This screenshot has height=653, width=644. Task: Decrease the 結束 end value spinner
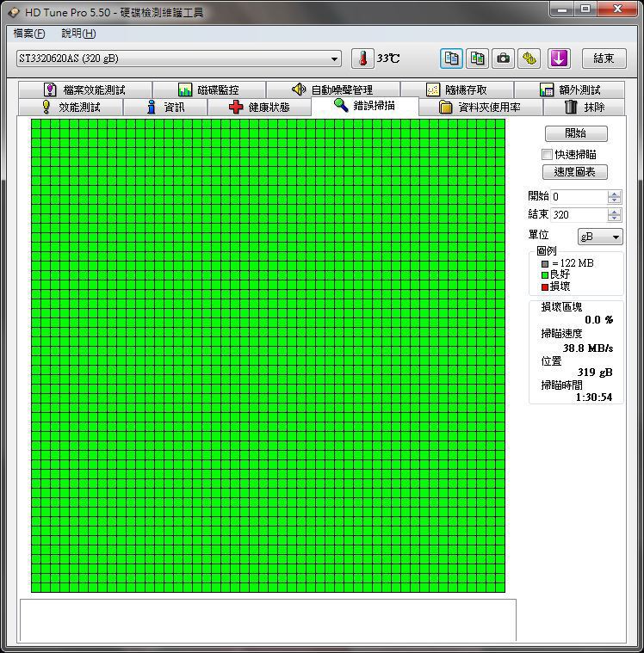click(x=614, y=219)
